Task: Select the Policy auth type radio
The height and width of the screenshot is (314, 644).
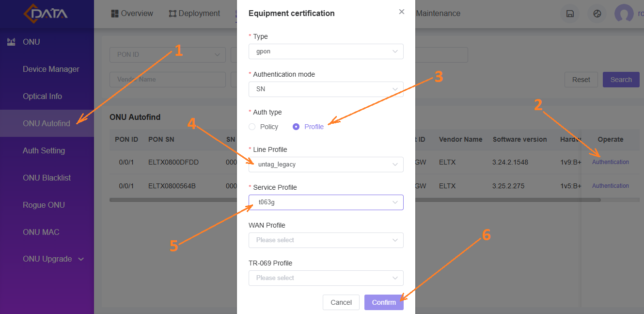Action: click(x=252, y=127)
